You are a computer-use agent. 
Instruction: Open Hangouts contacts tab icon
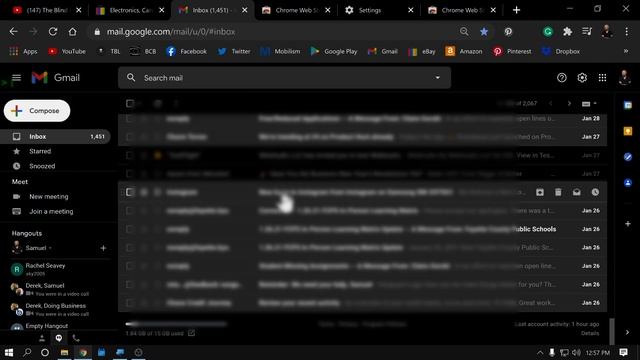coord(42,338)
